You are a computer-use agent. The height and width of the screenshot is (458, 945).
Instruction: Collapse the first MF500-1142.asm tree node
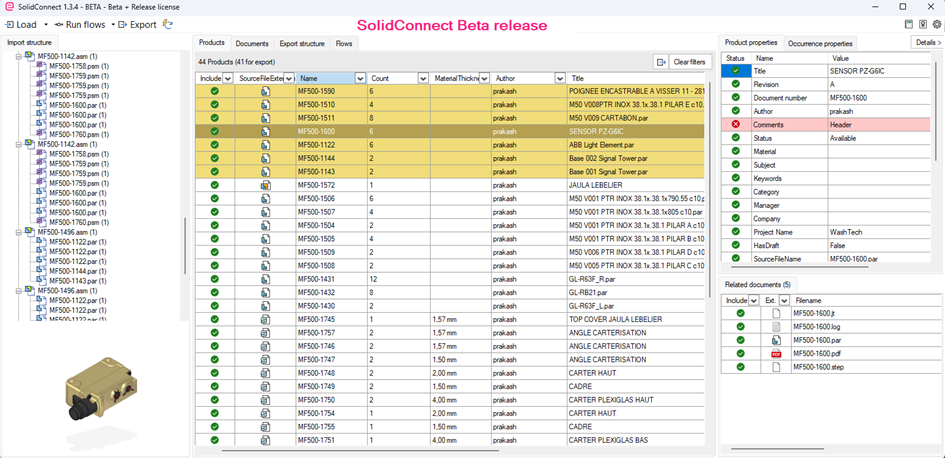click(x=19, y=56)
